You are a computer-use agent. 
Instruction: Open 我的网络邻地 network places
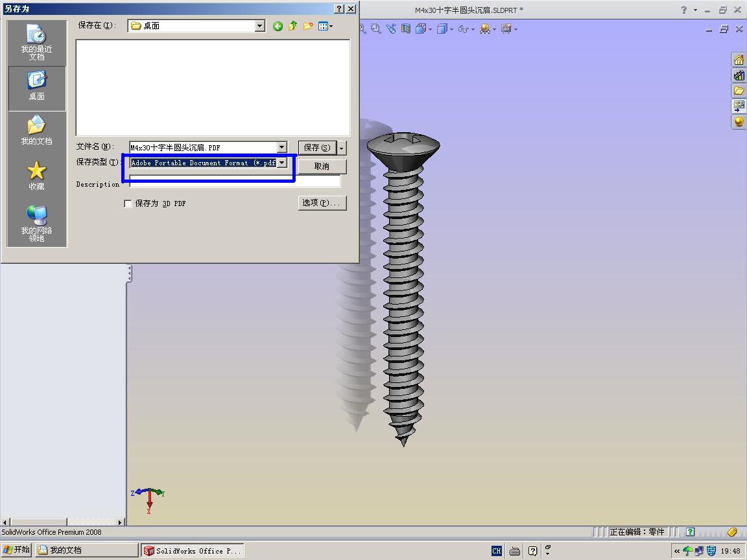37,224
